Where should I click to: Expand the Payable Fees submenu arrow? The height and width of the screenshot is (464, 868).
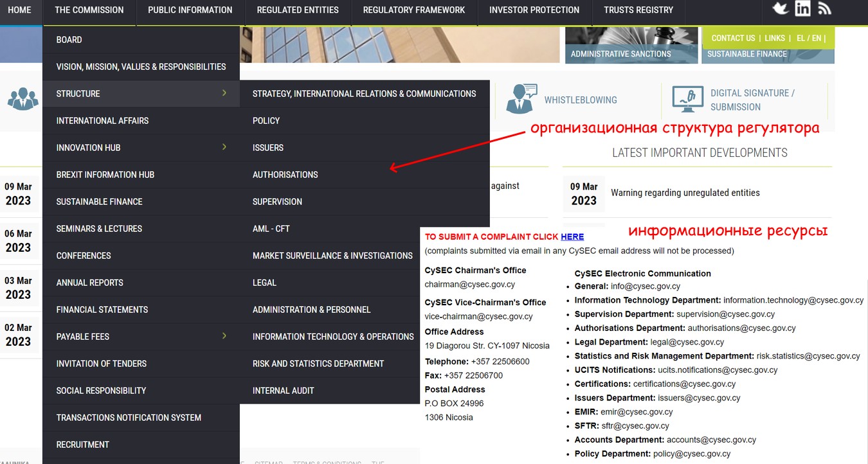tap(224, 336)
